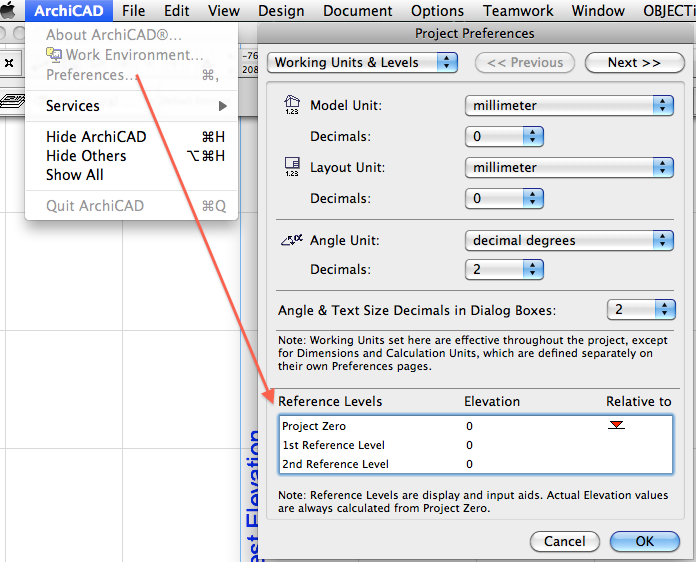Click the OK button
This screenshot has width=696, height=562.
click(645, 542)
